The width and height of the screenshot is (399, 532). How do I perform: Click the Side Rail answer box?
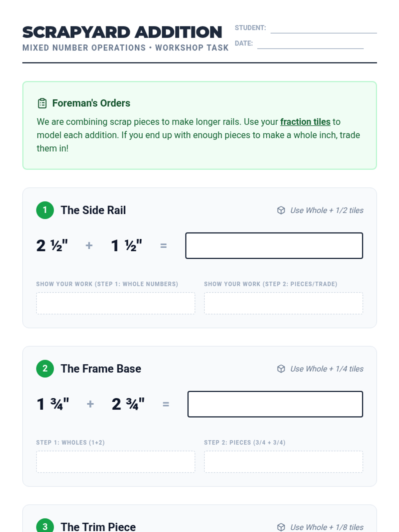click(x=274, y=246)
